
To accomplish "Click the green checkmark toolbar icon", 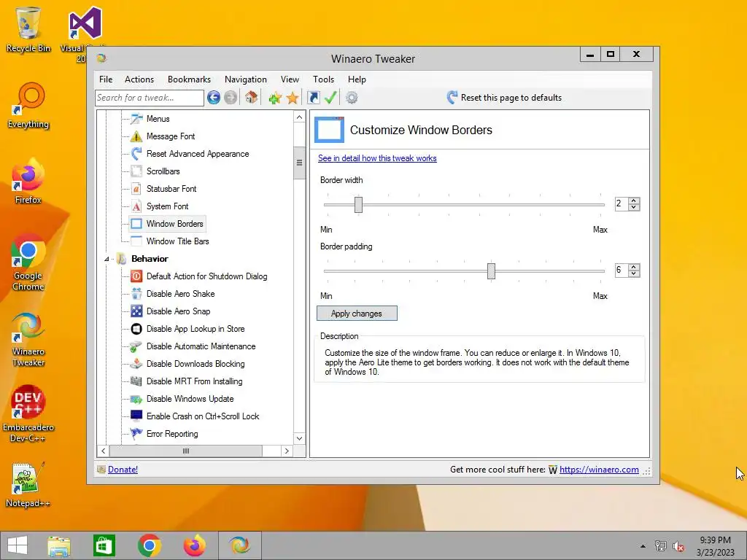I will point(330,98).
